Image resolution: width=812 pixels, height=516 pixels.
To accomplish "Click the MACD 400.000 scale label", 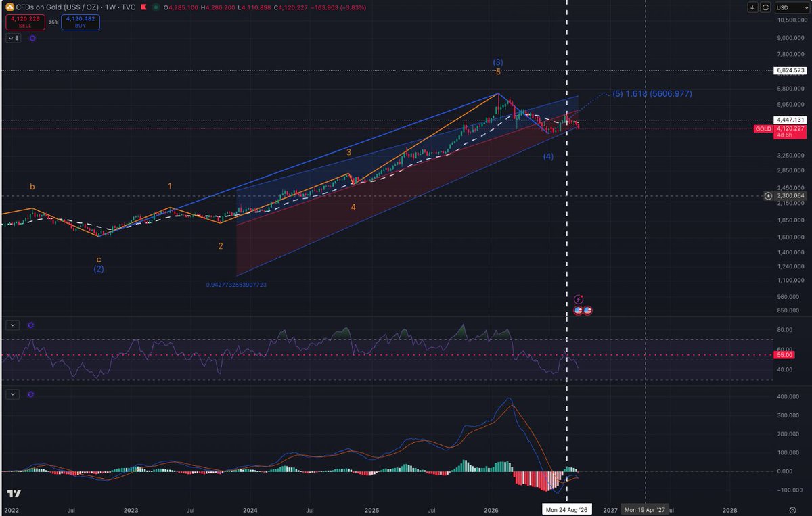I will pos(788,397).
